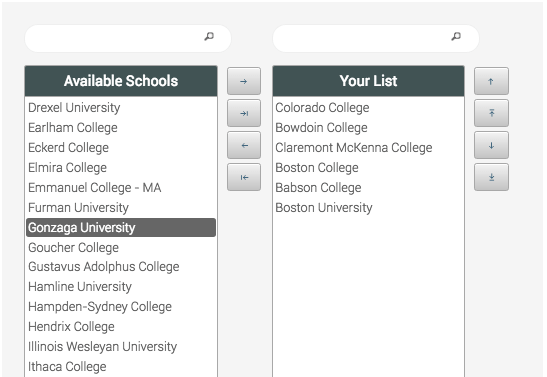This screenshot has width=547, height=377.
Task: Select Illinois Wesleyan University
Action: 121,347
